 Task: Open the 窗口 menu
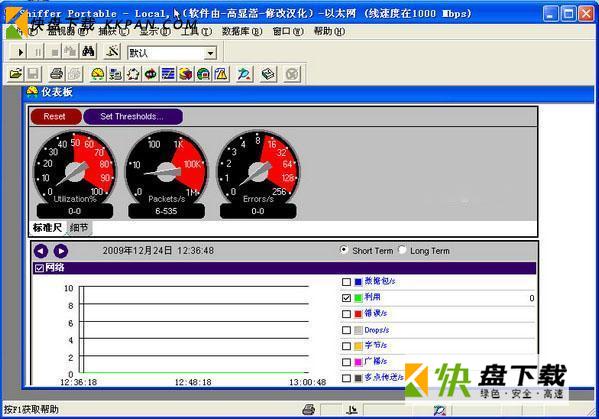point(288,31)
